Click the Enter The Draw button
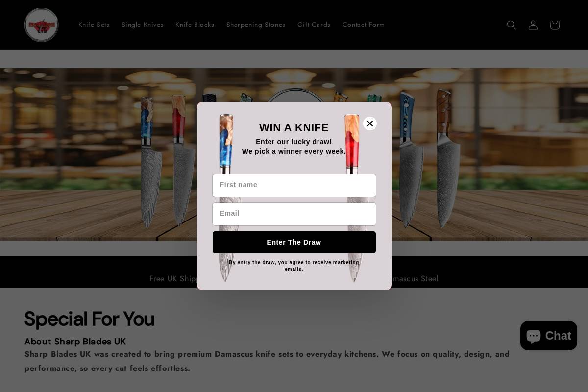The image size is (588, 392). point(294,242)
